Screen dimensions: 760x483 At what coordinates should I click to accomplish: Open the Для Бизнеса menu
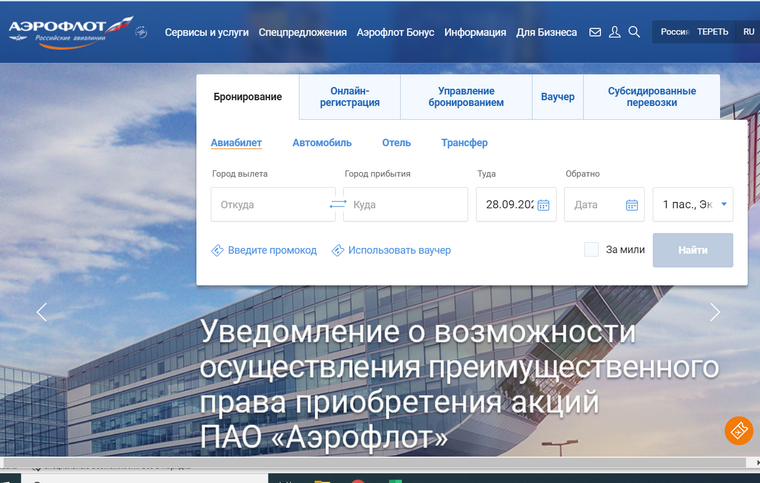click(546, 32)
